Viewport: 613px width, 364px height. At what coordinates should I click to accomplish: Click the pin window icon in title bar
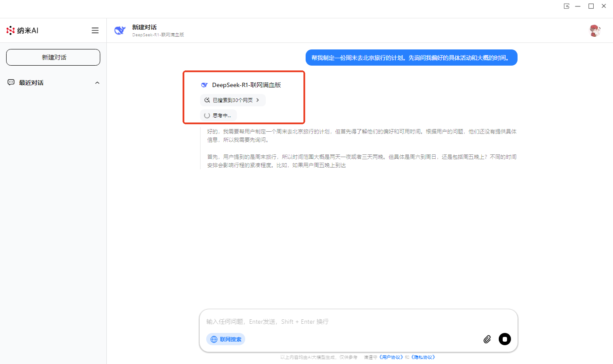[567, 6]
